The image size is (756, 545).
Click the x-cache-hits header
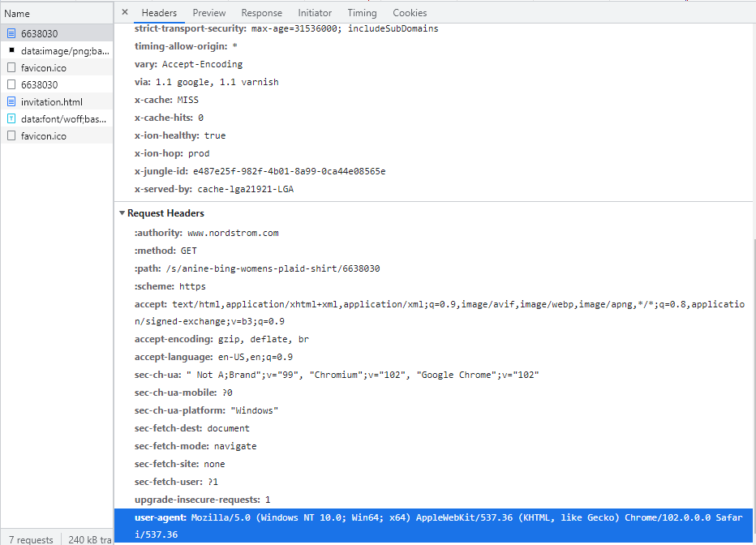tap(169, 118)
